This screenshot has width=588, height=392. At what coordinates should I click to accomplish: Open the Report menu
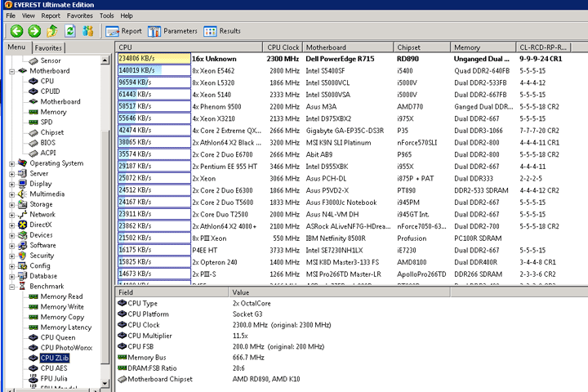tap(51, 16)
